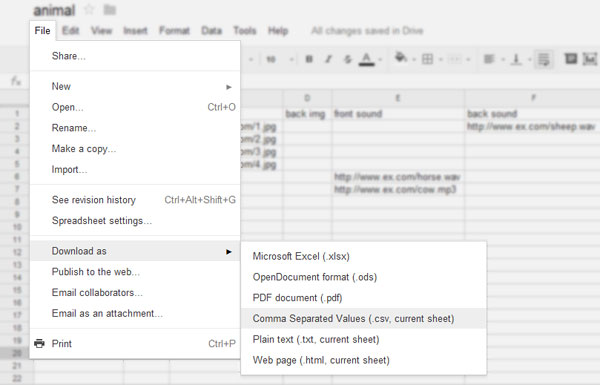Screen dimensions: 600x385
Task: Download as Web page (.html)
Action: [364, 360]
